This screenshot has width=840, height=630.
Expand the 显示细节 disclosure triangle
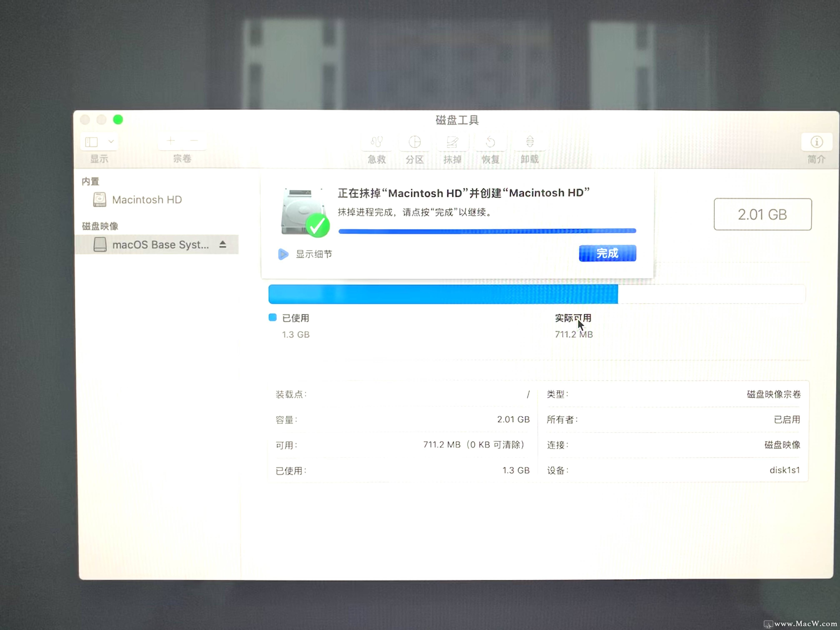pyautogui.click(x=283, y=254)
